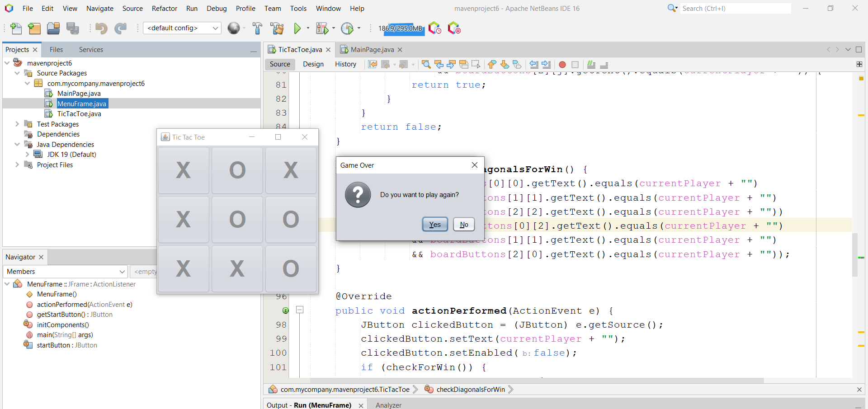Run the project with the green Run icon
The width and height of the screenshot is (868, 409).
pyautogui.click(x=298, y=28)
